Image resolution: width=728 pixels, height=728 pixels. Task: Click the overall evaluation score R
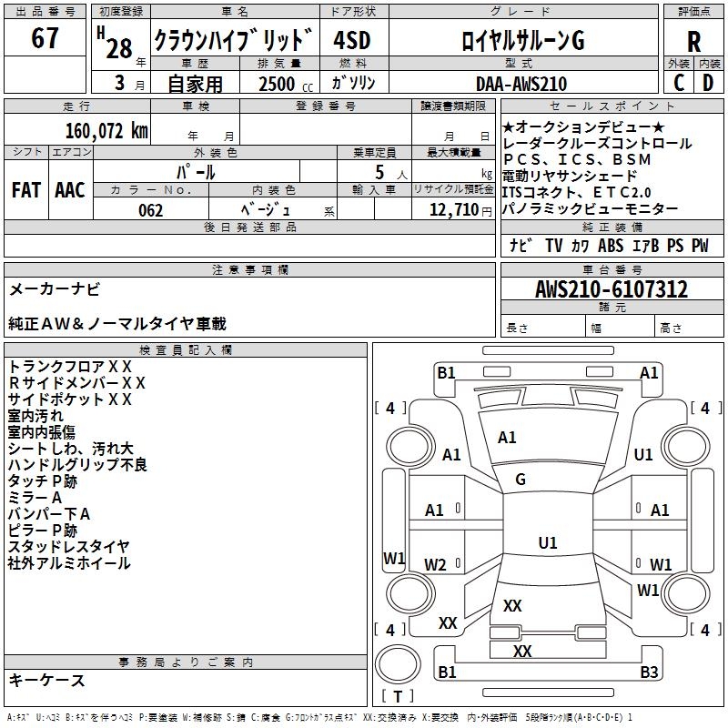click(694, 42)
